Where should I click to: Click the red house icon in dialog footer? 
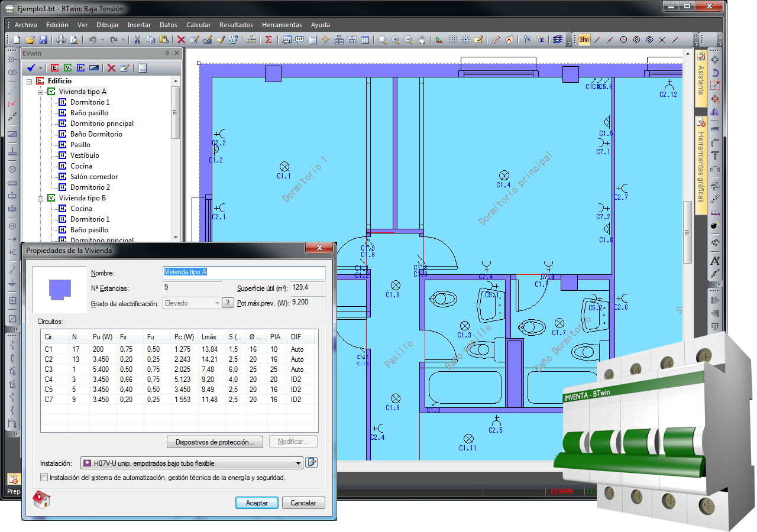click(x=41, y=499)
